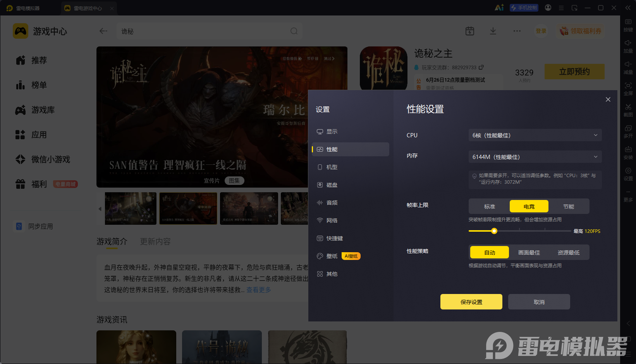
Task: Click the search magnifier icon
Action: 294,31
